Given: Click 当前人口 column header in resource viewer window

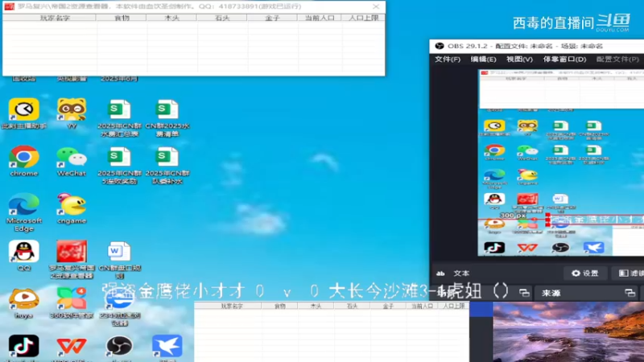Looking at the screenshot, I should coord(319,18).
